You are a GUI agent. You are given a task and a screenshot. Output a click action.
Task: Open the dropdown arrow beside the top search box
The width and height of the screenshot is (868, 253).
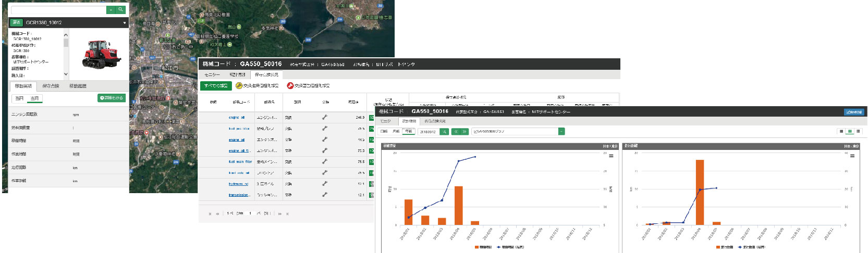point(111,9)
